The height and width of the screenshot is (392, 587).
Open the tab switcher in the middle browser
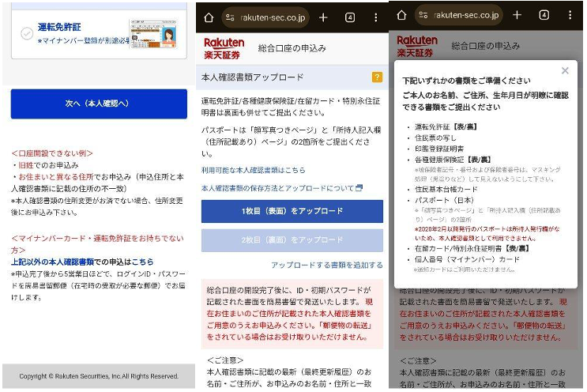pos(350,17)
